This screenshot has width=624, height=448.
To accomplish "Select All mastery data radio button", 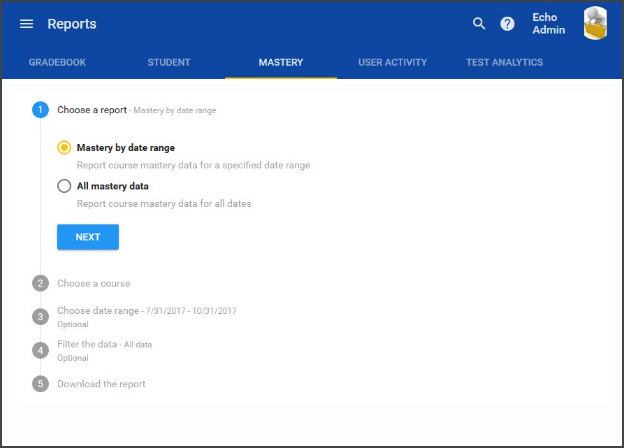I will (65, 186).
